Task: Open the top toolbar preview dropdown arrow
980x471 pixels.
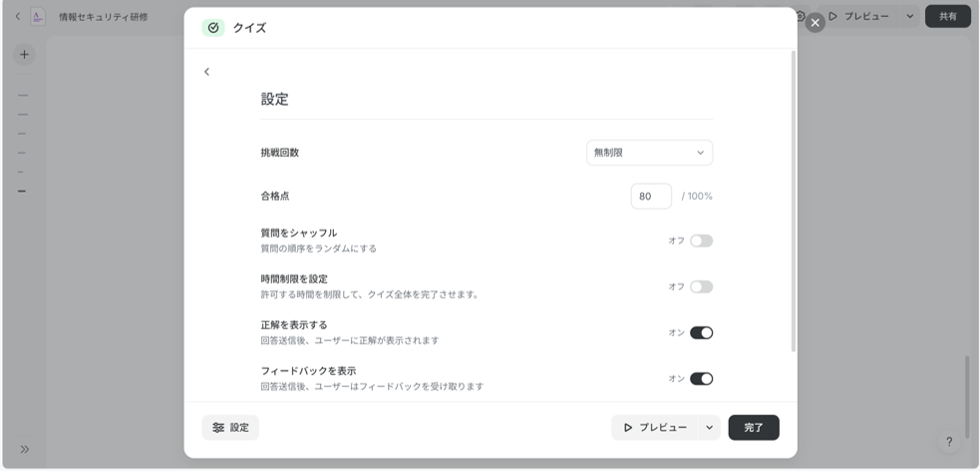Action: point(909,16)
